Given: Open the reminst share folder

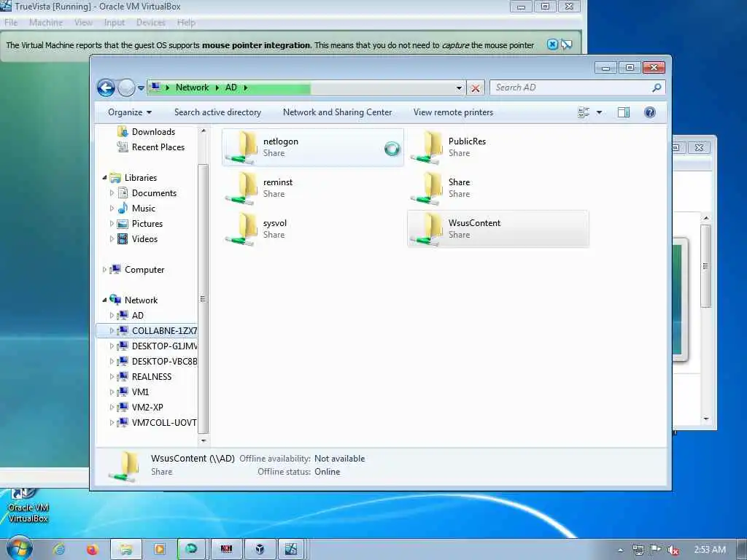Looking at the screenshot, I should (x=312, y=188).
